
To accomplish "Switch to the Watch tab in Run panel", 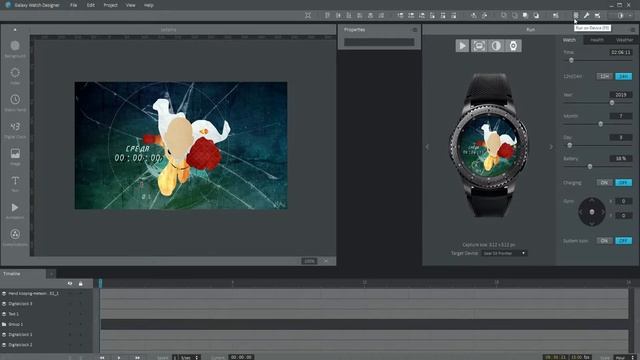I will point(569,40).
